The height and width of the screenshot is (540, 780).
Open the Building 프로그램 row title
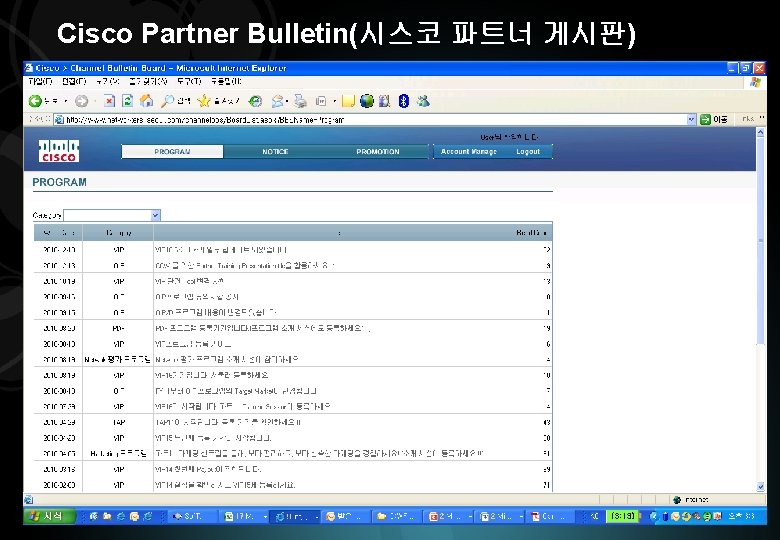click(319, 453)
